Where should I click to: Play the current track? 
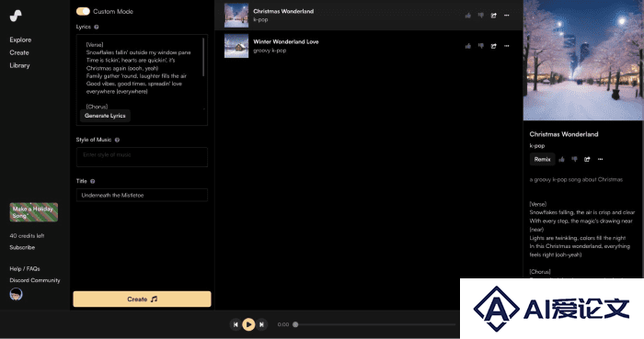click(x=248, y=324)
